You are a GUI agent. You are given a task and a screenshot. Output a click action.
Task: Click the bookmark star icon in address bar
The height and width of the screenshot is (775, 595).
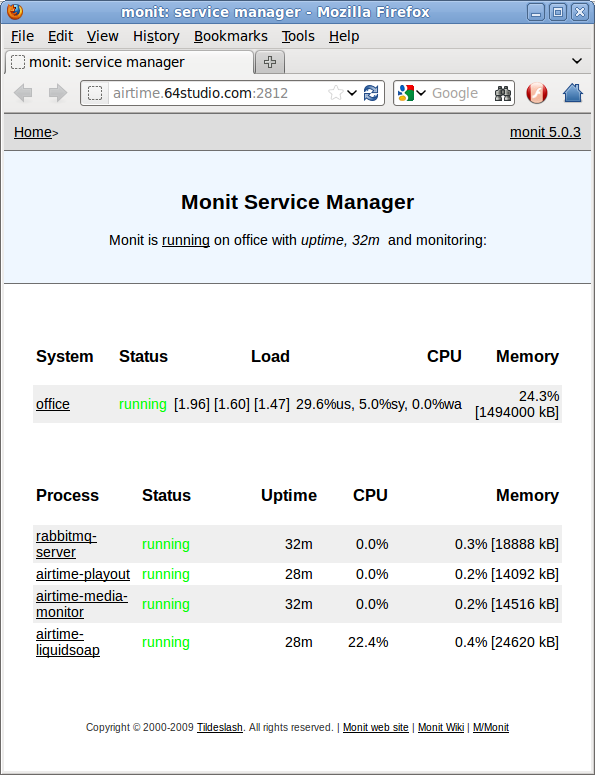click(336, 93)
